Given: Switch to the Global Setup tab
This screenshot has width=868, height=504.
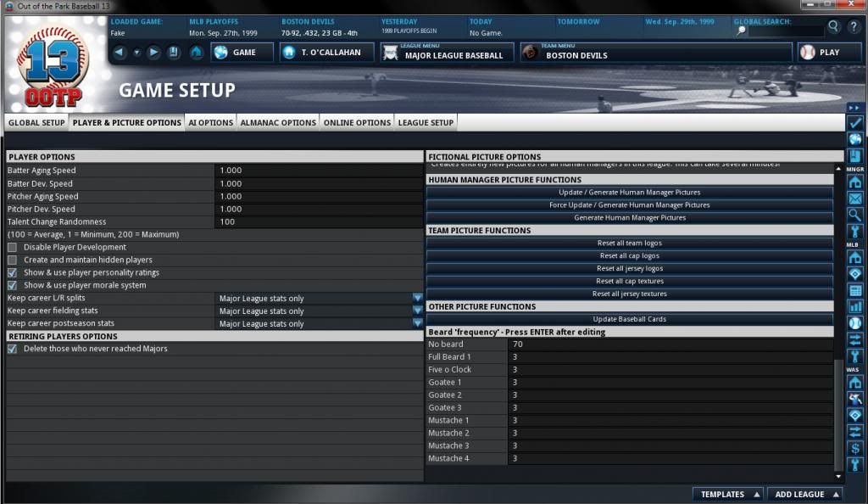Looking at the screenshot, I should tap(36, 122).
